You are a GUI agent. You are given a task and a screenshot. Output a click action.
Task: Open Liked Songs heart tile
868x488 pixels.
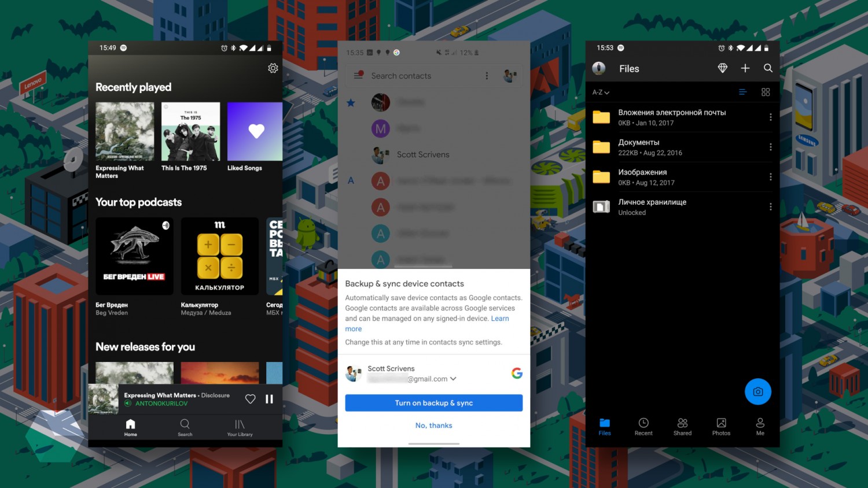(255, 131)
